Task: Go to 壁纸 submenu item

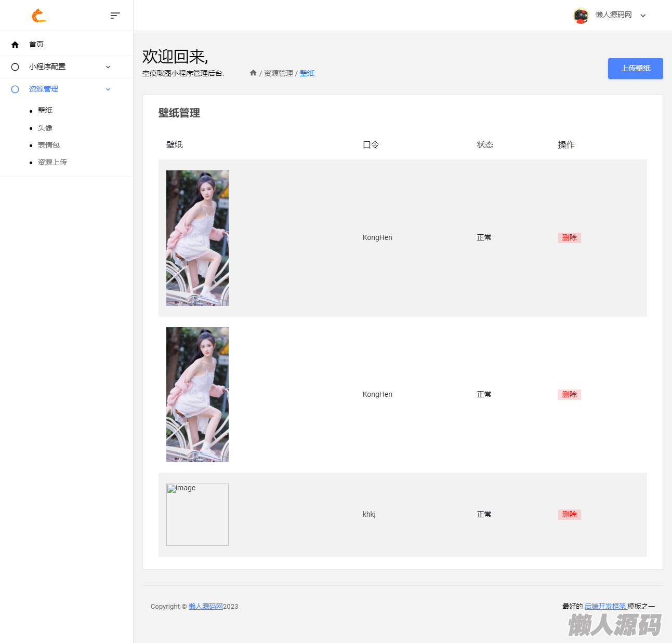Action: [x=45, y=110]
